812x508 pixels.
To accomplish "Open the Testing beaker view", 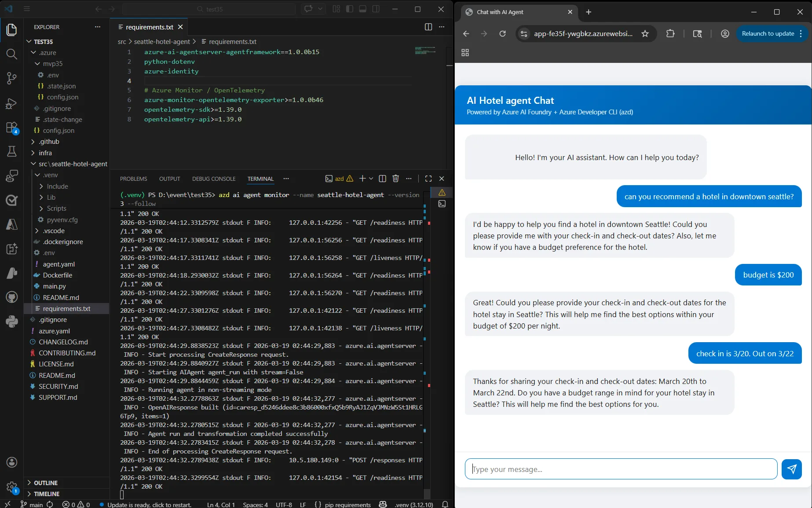I will coord(11,151).
